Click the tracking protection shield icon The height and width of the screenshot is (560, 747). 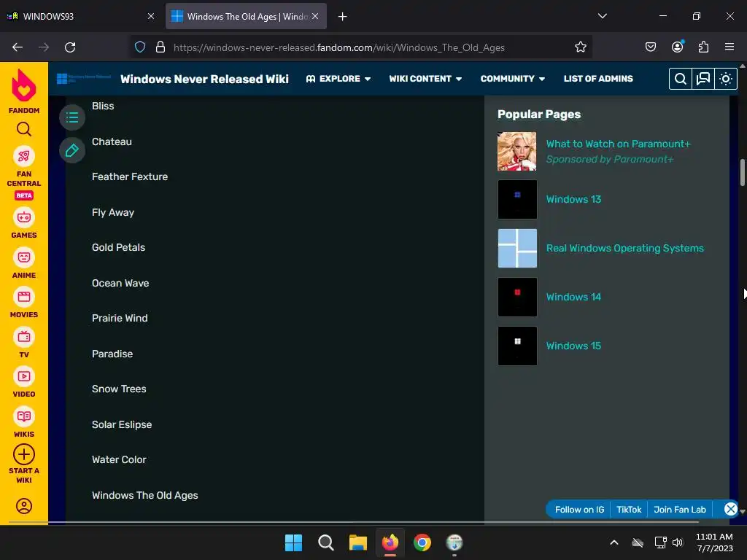pyautogui.click(x=140, y=47)
